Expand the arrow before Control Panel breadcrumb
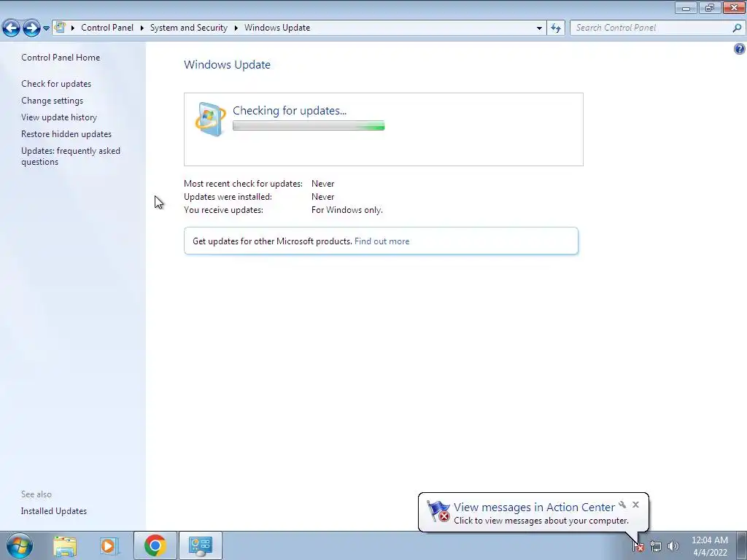 point(73,28)
